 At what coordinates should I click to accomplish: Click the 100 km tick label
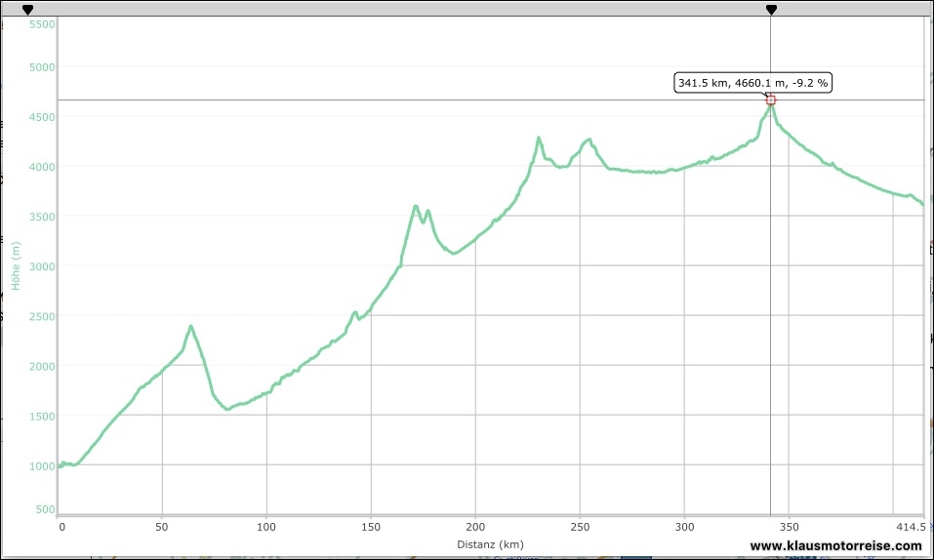[266, 526]
